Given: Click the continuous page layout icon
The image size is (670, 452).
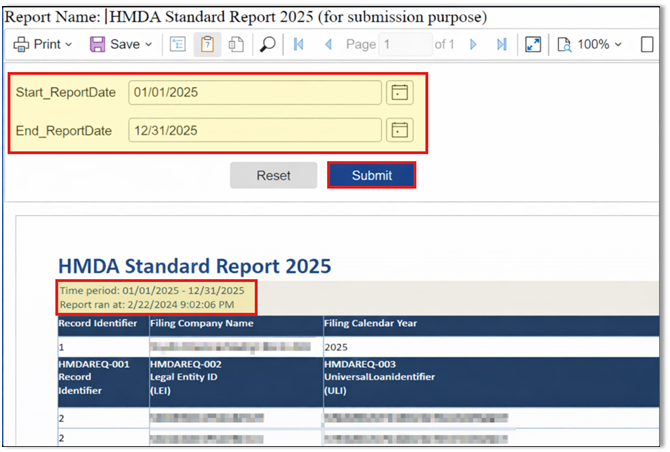Looking at the screenshot, I should pos(236,45).
